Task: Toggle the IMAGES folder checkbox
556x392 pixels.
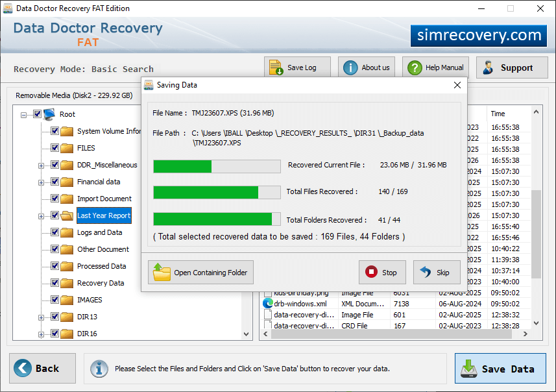Action: 54,299
